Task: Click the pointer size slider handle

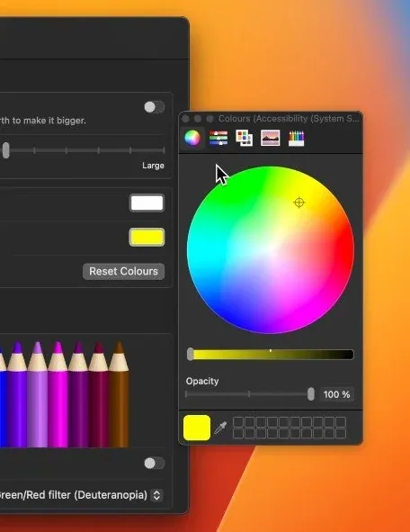Action: pyautogui.click(x=5, y=150)
